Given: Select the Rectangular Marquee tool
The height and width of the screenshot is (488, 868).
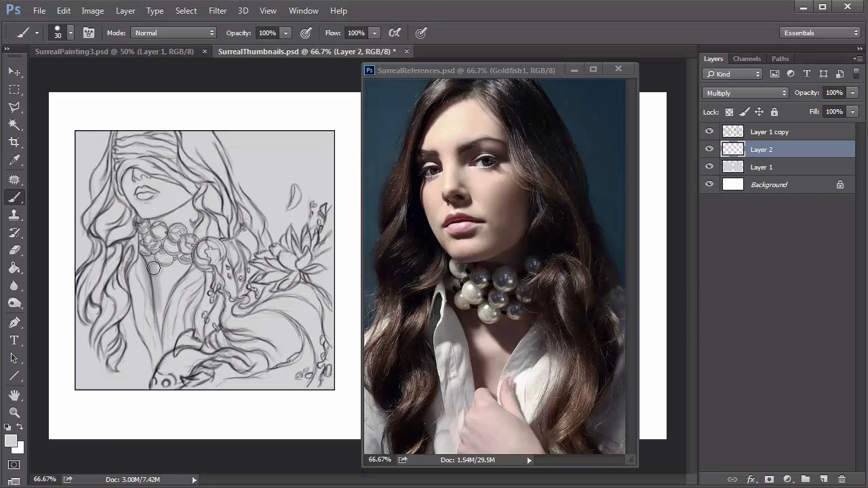Looking at the screenshot, I should point(14,89).
